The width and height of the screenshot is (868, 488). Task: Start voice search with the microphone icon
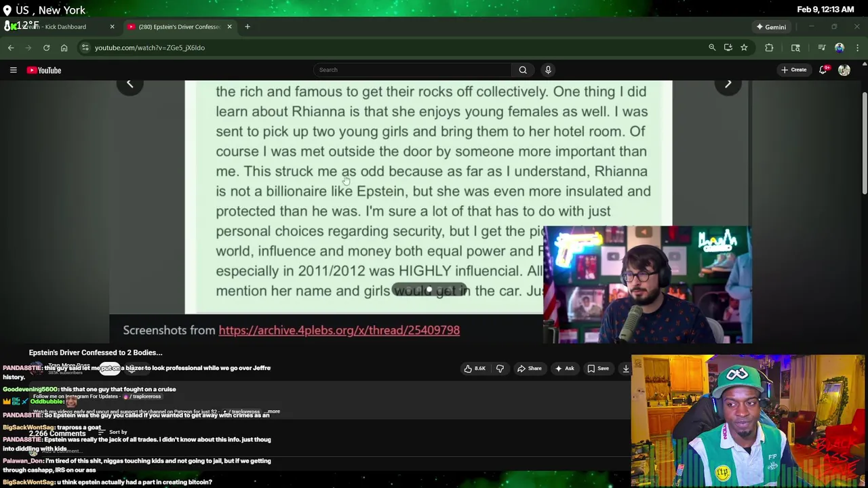point(548,70)
